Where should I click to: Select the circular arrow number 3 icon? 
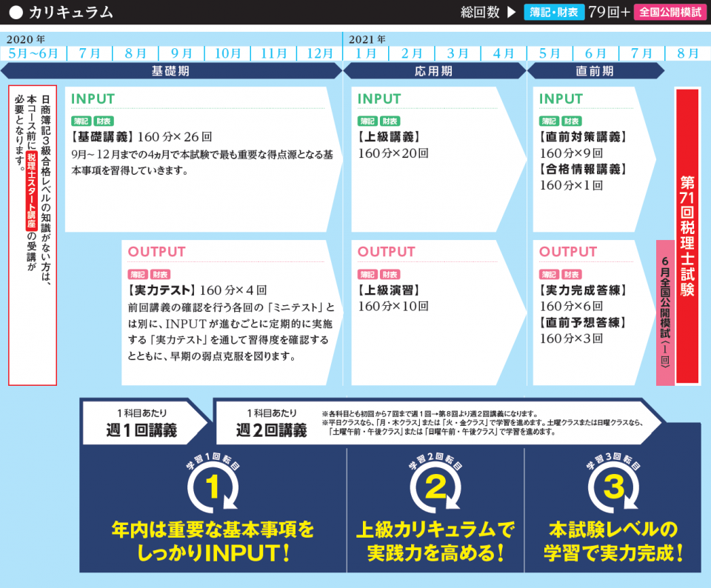[614, 487]
